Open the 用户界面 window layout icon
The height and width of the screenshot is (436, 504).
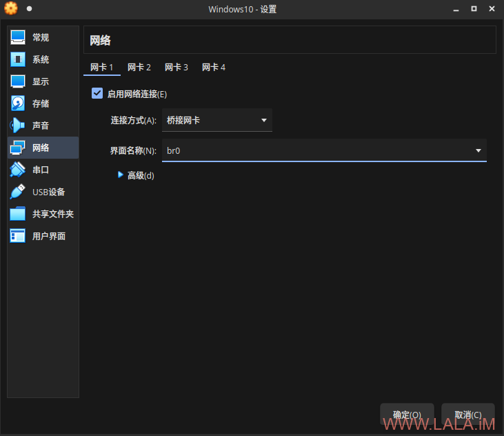pos(18,236)
